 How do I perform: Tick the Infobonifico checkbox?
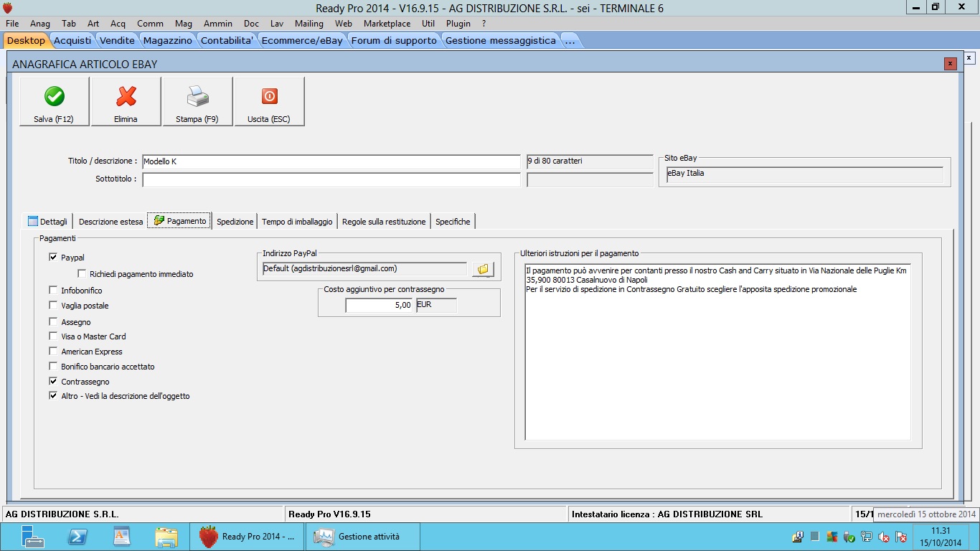(53, 291)
